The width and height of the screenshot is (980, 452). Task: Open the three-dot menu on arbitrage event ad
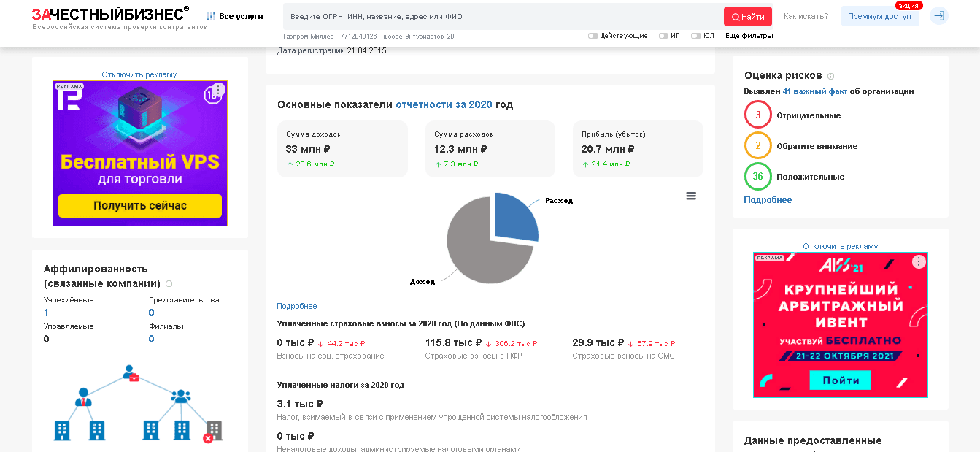(x=919, y=261)
